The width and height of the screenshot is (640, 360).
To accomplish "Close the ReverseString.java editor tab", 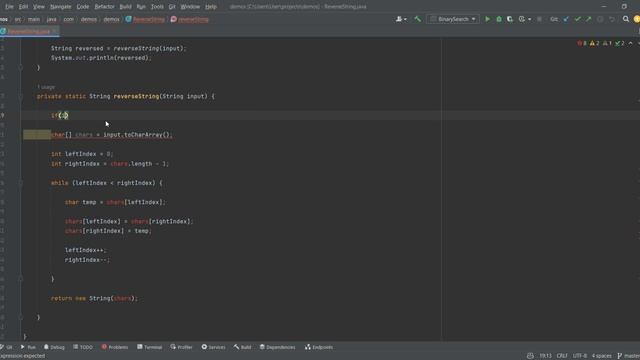I will click(x=55, y=31).
